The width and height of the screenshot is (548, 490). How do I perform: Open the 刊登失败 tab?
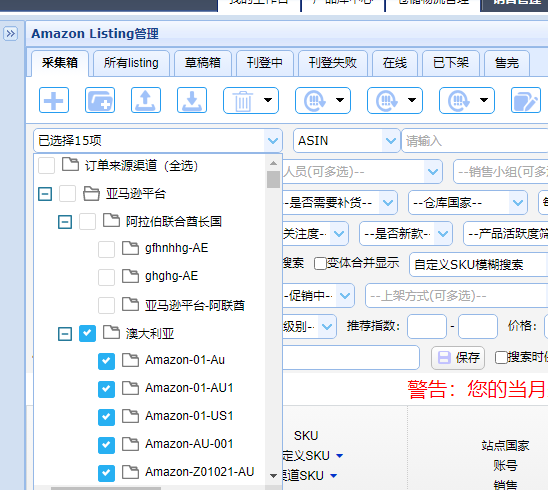[x=333, y=63]
